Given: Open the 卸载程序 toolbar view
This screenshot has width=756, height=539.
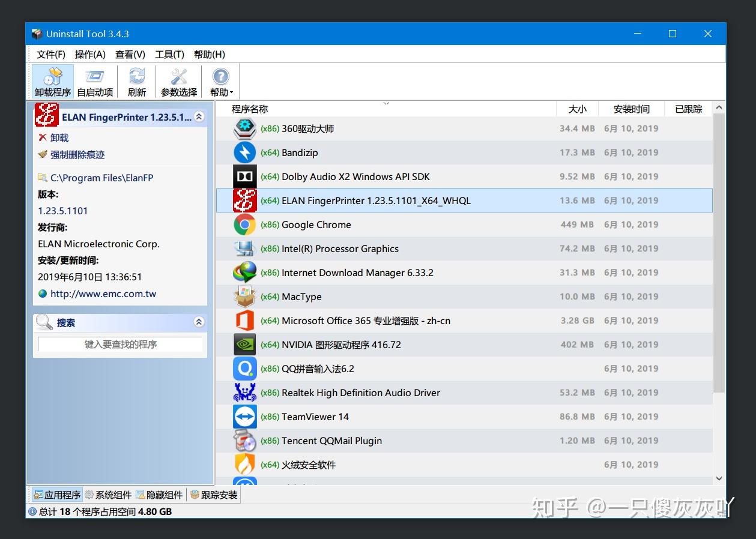Looking at the screenshot, I should point(53,82).
